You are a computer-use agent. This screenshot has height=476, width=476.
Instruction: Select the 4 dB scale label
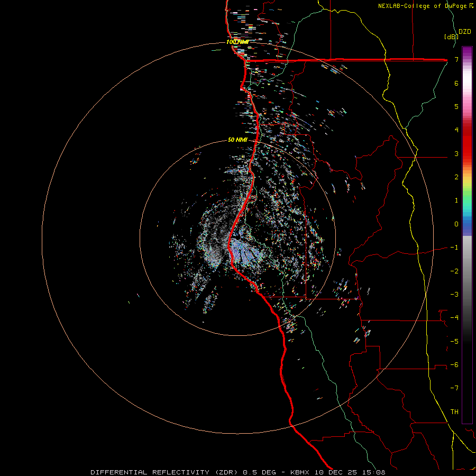[x=456, y=130]
